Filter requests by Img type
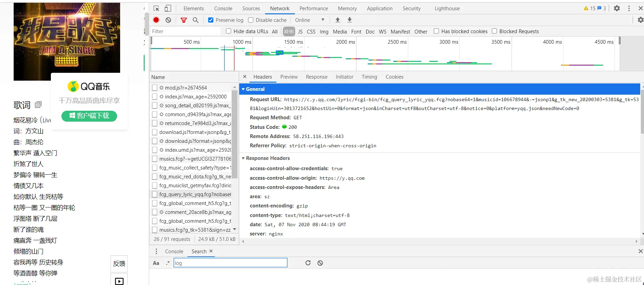This screenshot has height=285, width=644. click(324, 31)
